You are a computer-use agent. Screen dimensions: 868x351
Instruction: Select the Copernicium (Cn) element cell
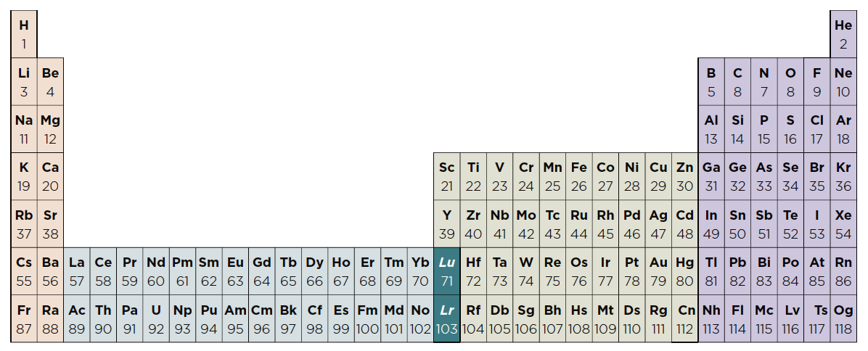685,318
